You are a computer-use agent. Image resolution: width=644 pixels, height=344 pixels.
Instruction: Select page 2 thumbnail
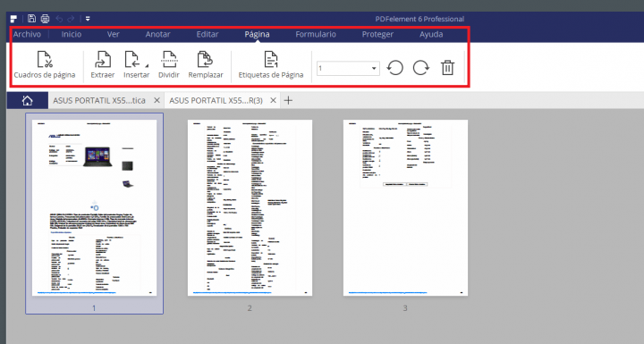pyautogui.click(x=250, y=207)
